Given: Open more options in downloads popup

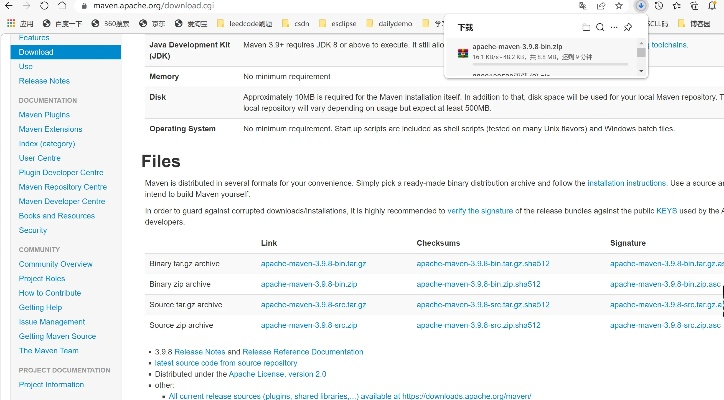Looking at the screenshot, I should click(x=613, y=27).
